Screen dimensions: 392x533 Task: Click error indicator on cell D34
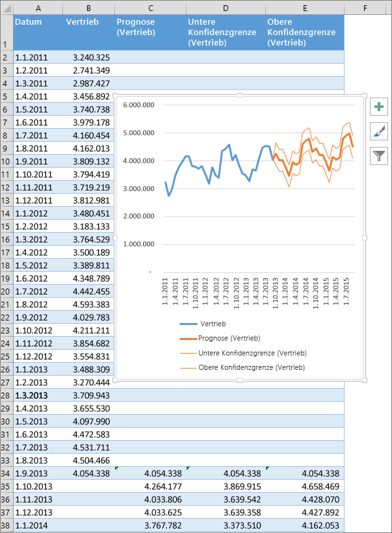[188, 469]
